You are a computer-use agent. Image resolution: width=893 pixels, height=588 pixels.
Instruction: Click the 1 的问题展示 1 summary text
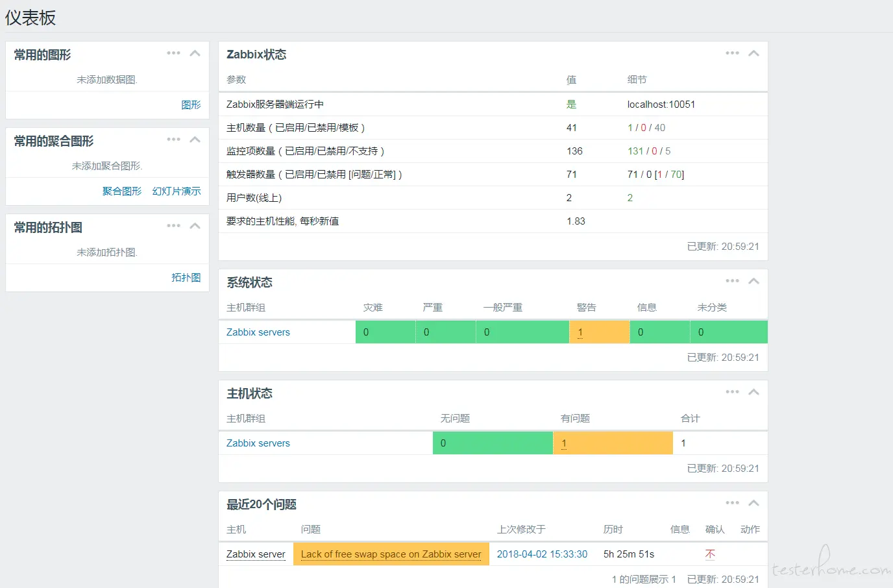tap(644, 580)
